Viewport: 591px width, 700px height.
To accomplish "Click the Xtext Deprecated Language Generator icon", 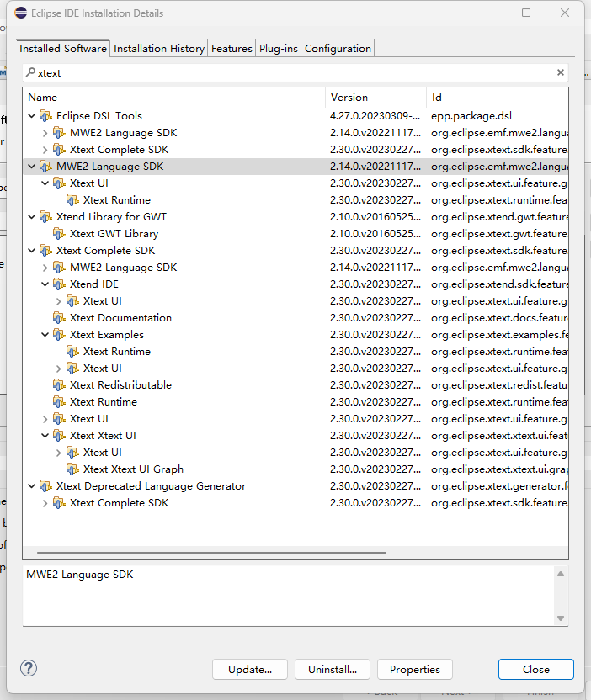I will pyautogui.click(x=45, y=486).
